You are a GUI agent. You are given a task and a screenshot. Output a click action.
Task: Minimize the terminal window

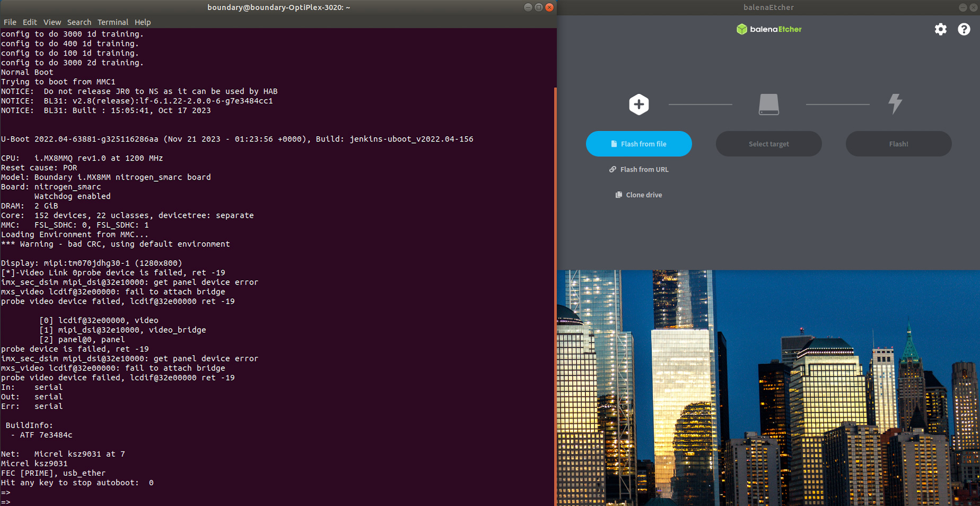tap(528, 7)
